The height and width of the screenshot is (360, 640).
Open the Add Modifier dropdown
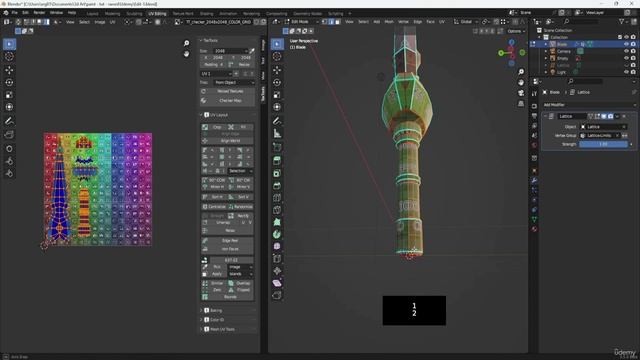coord(589,105)
